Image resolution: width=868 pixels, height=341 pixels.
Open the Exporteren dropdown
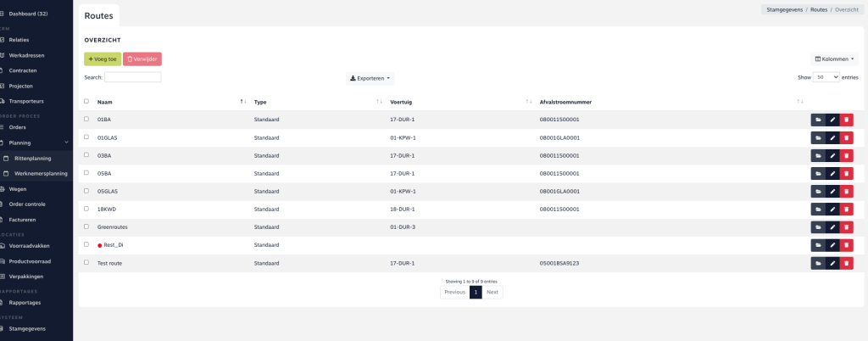coord(371,78)
